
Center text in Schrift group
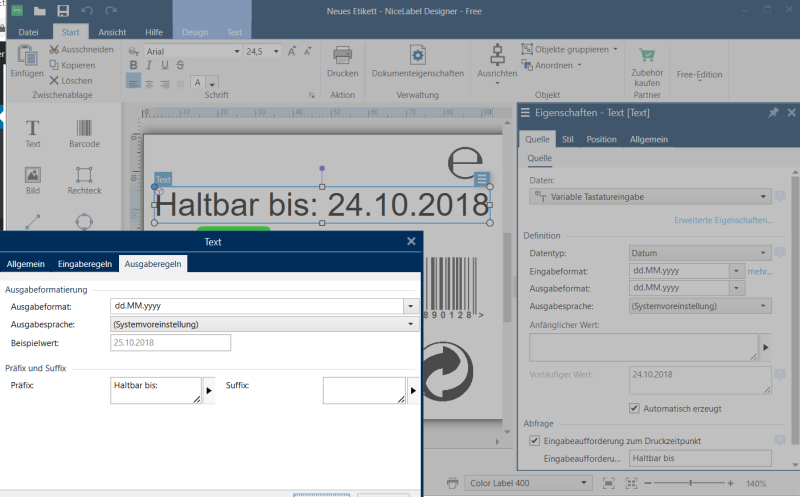pos(149,83)
